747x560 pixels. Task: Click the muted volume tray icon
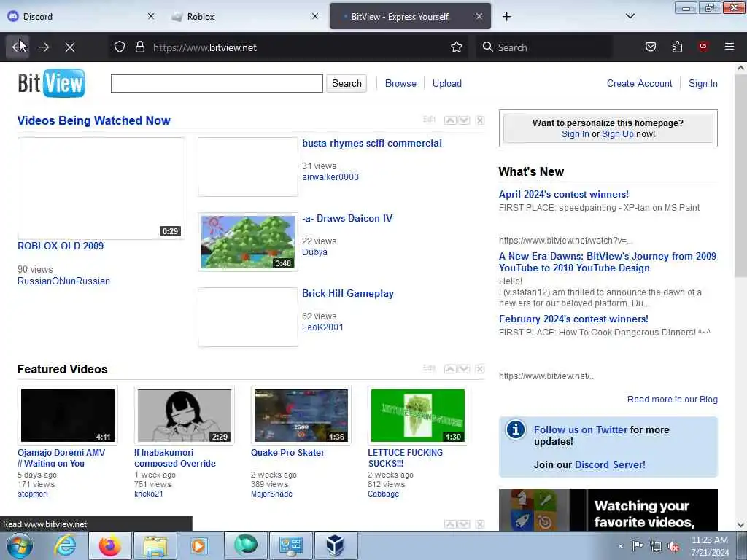[x=673, y=547]
